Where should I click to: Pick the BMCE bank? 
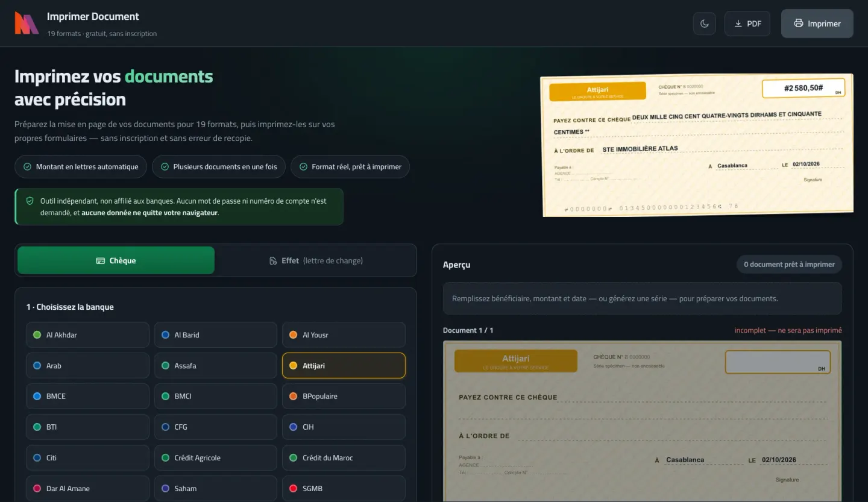point(87,396)
